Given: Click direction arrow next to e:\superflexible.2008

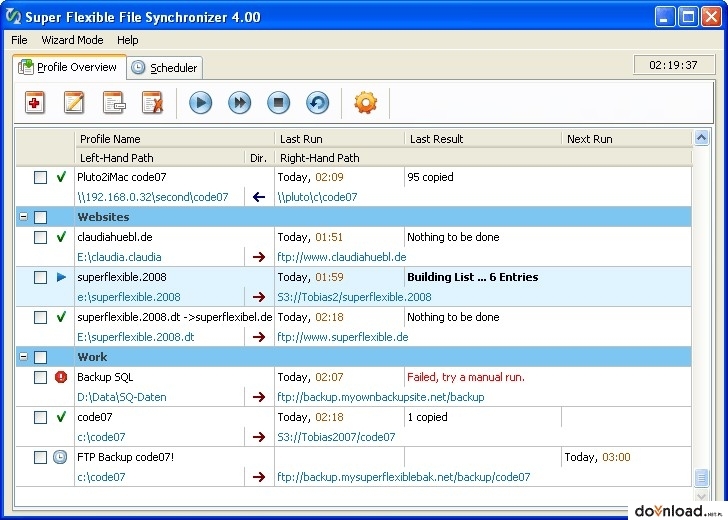Looking at the screenshot, I should 259,297.
